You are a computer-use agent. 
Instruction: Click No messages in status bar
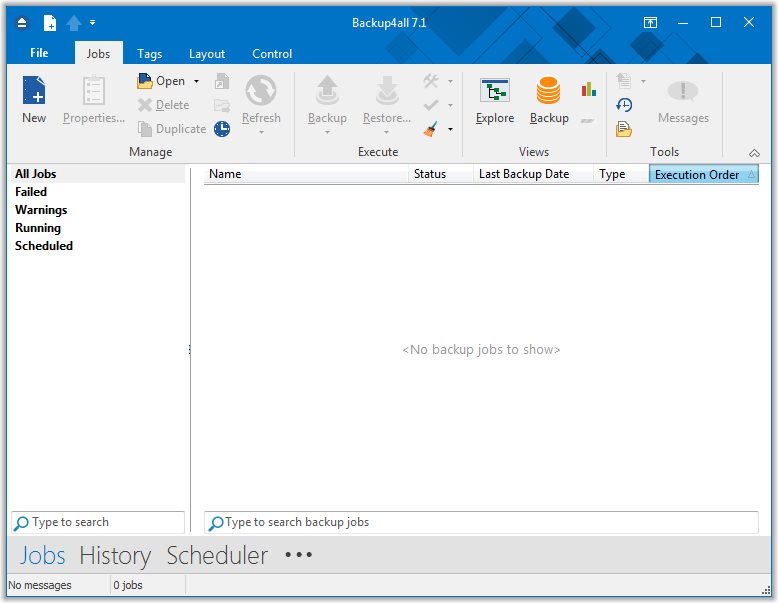pyautogui.click(x=40, y=585)
